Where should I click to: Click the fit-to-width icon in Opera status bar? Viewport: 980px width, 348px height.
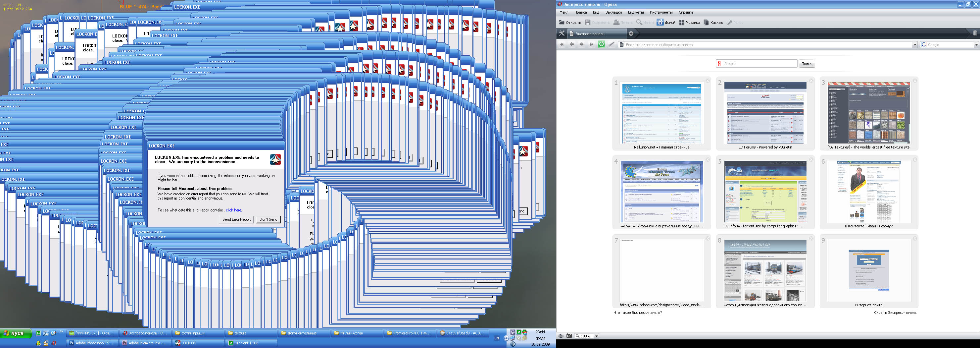561,336
